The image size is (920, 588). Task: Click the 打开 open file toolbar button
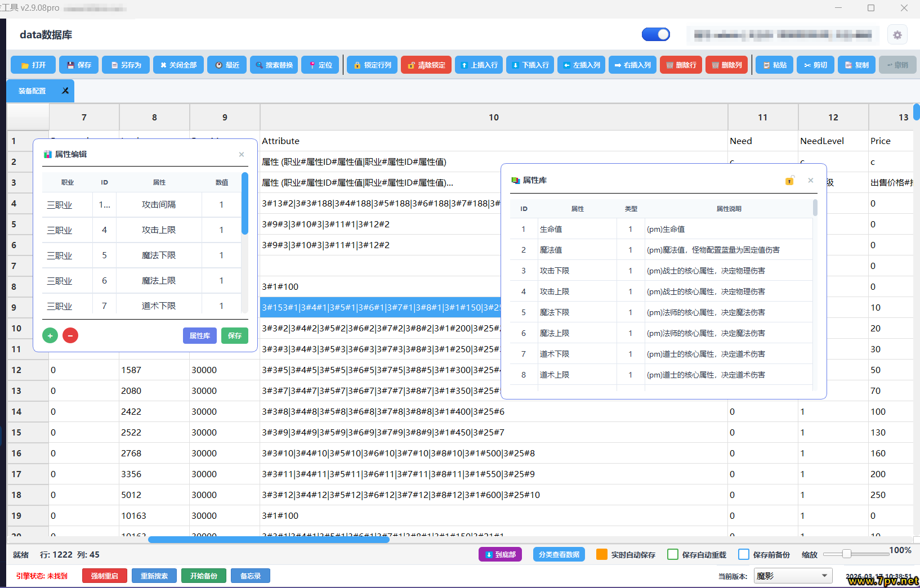33,65
